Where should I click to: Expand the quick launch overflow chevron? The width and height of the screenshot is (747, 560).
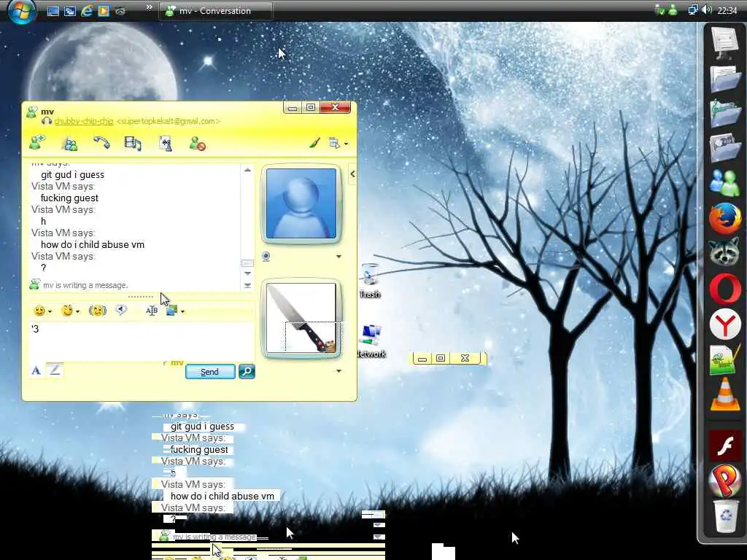149,7
